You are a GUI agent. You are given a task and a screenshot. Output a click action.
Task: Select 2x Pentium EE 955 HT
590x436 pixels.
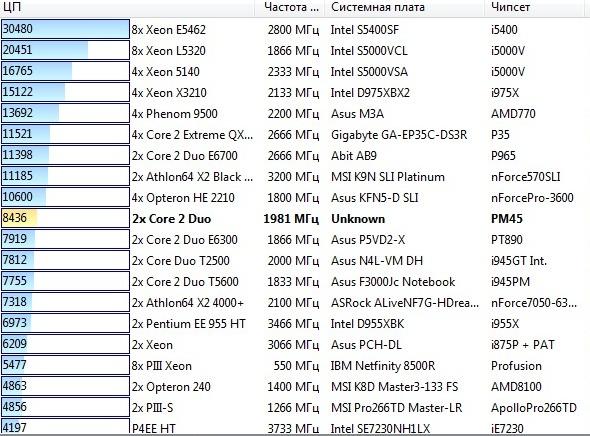pyautogui.click(x=189, y=324)
